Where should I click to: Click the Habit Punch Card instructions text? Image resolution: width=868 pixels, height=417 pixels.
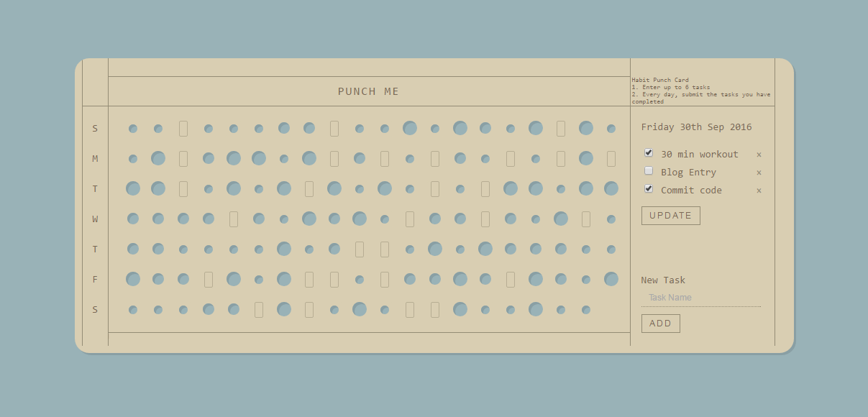pos(701,91)
